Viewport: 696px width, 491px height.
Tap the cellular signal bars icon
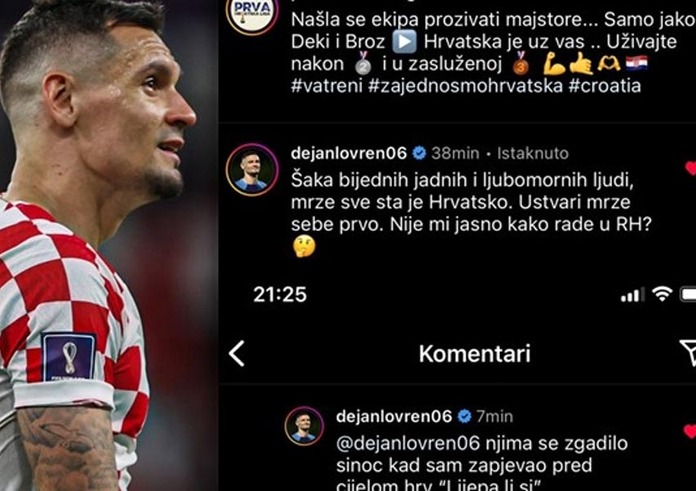click(633, 295)
